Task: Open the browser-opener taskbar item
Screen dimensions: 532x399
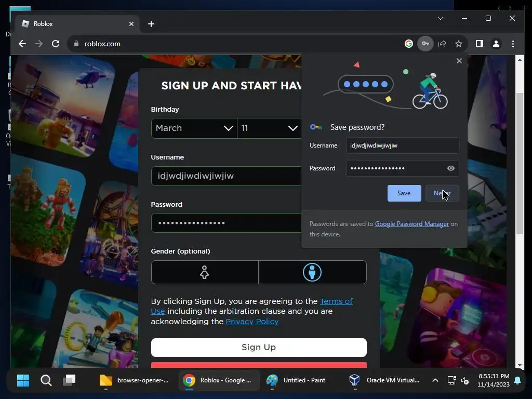Action: [x=135, y=380]
